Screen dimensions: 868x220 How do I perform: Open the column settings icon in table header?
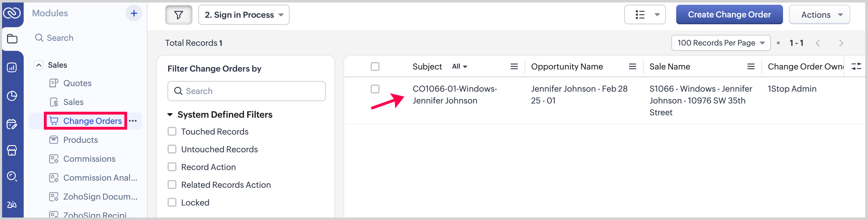pos(856,66)
